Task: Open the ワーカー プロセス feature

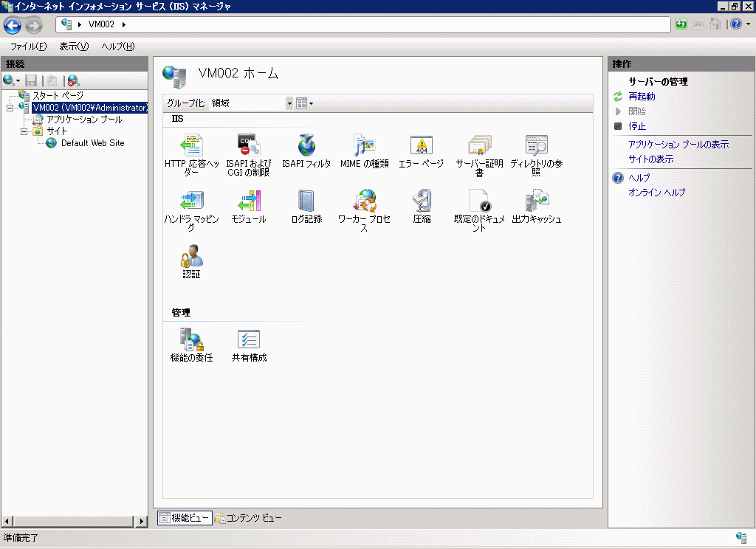Action: pyautogui.click(x=364, y=210)
